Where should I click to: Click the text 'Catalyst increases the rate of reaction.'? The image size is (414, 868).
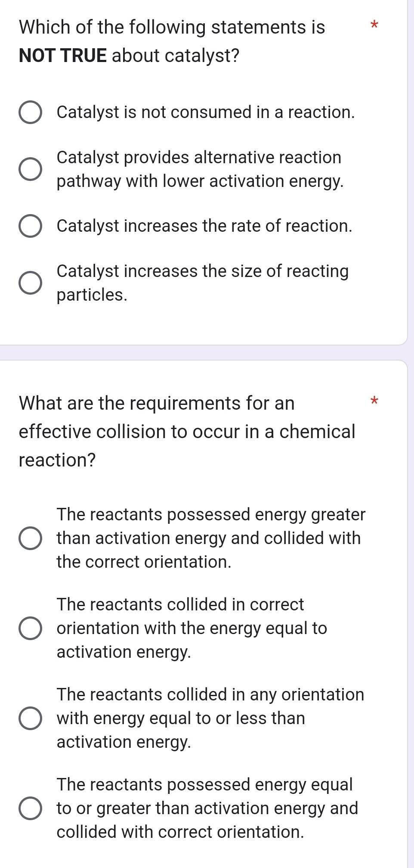tap(204, 226)
